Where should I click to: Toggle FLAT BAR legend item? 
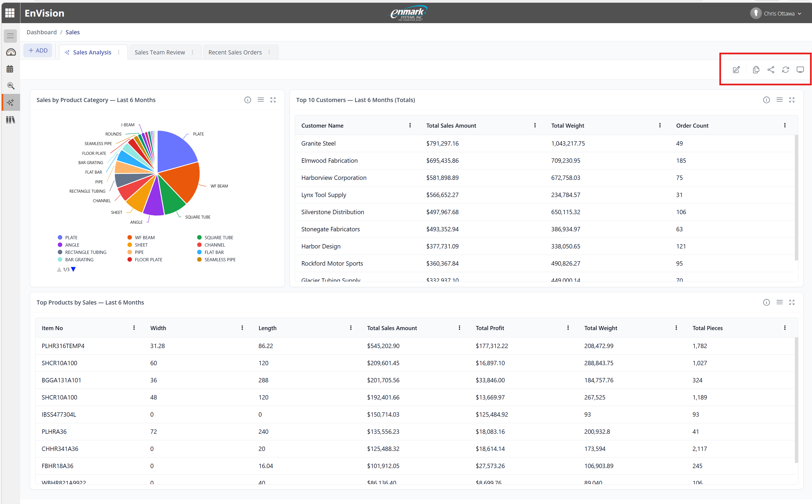click(x=210, y=252)
